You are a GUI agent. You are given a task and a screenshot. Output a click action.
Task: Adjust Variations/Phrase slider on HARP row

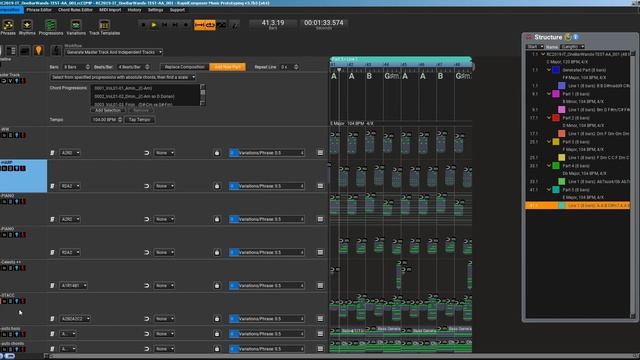click(x=267, y=186)
